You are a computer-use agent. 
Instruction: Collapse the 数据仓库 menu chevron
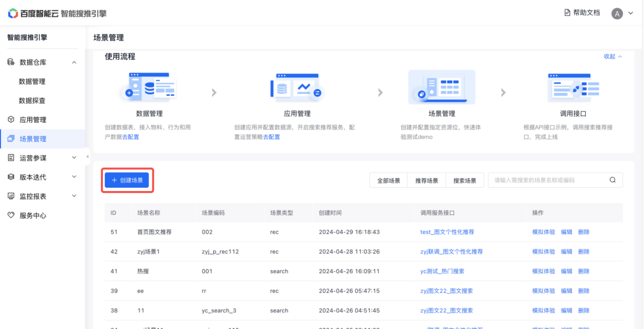(x=74, y=62)
